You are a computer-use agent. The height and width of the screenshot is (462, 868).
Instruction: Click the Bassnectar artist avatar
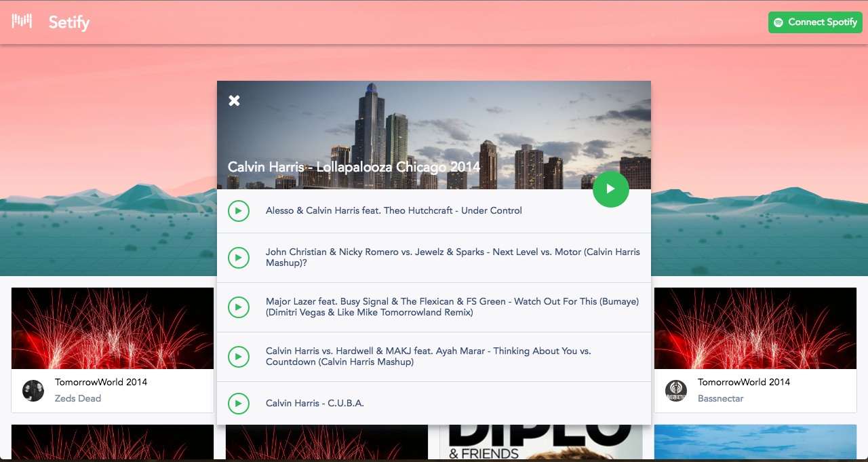coord(676,391)
